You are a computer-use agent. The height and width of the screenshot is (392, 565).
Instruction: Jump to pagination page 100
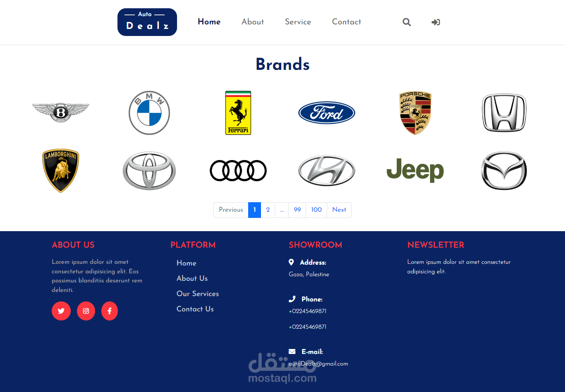tap(316, 210)
